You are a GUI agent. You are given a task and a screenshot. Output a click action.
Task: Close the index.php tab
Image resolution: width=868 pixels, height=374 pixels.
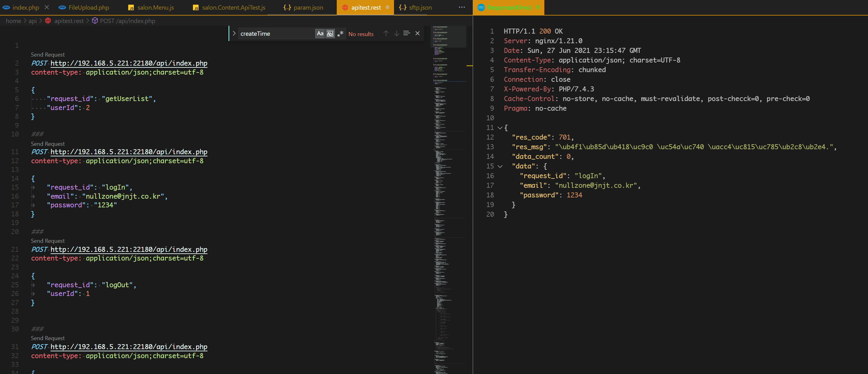click(47, 7)
